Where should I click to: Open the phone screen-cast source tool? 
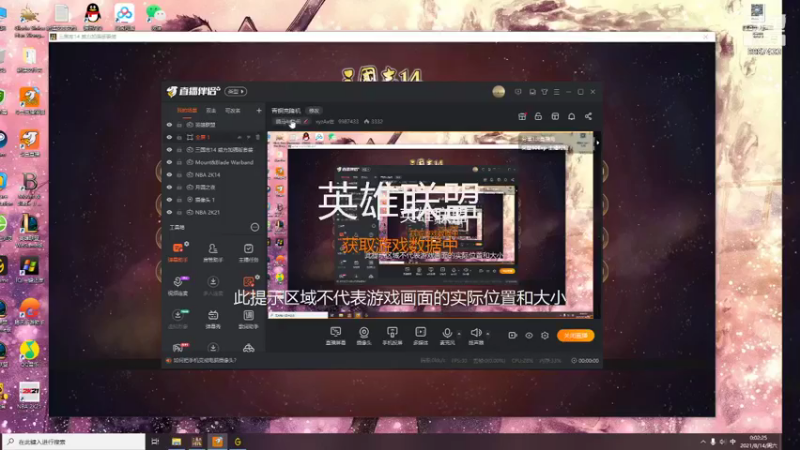point(392,336)
